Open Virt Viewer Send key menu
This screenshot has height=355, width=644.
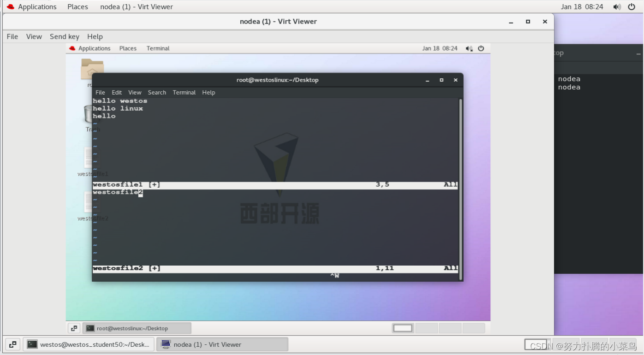tap(65, 36)
